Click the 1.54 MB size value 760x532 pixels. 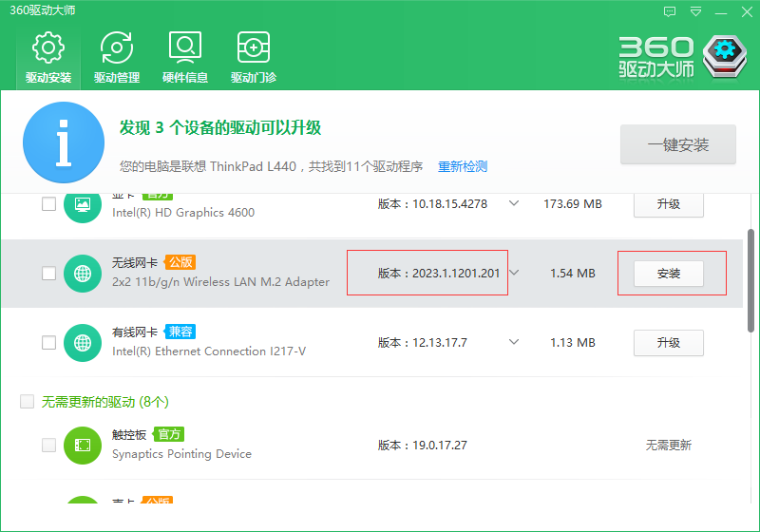pyautogui.click(x=573, y=274)
